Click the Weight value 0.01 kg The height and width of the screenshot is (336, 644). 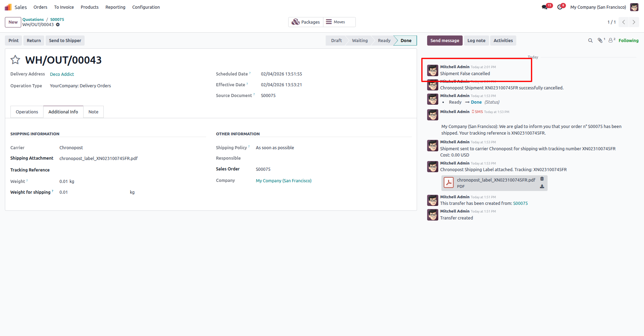(67, 182)
